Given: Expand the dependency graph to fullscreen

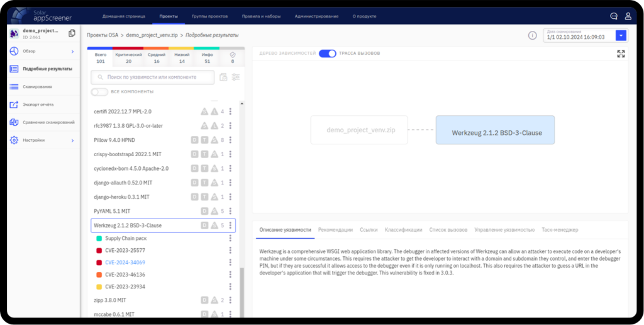Looking at the screenshot, I should 621,54.
